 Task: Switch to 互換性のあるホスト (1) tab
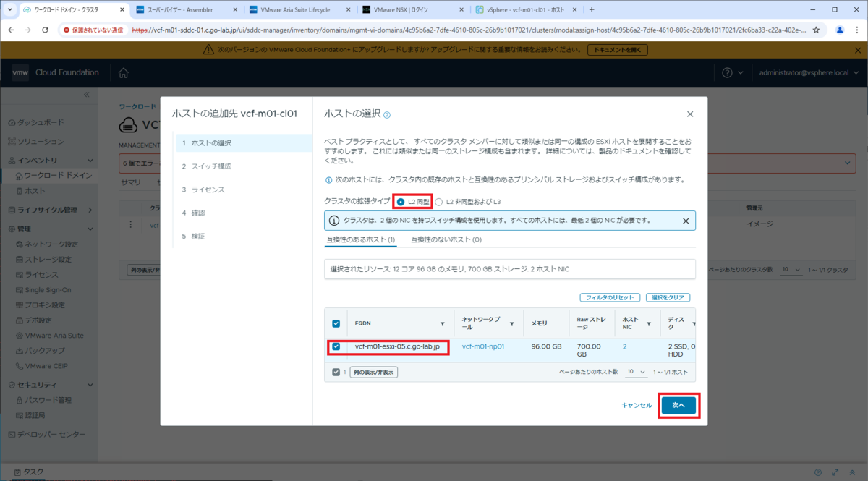360,239
